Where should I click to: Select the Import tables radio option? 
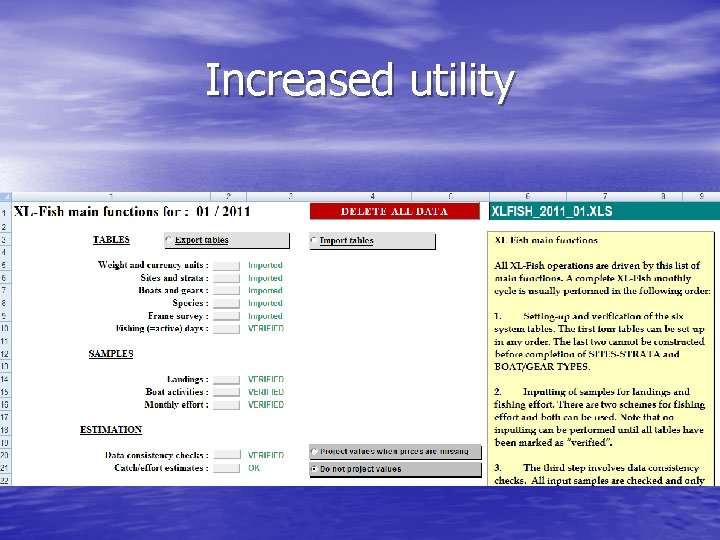click(372, 241)
